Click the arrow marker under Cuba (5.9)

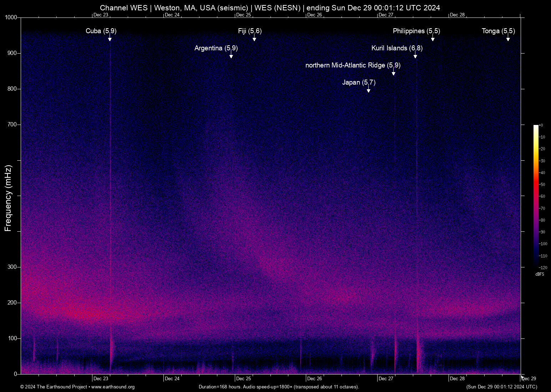click(110, 39)
